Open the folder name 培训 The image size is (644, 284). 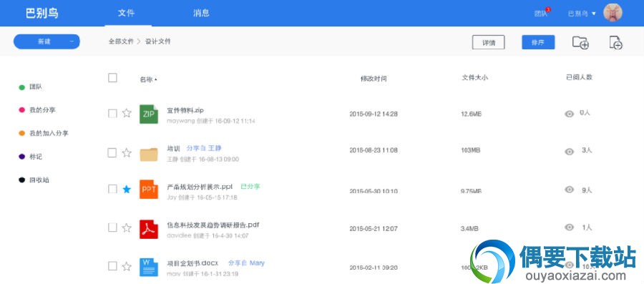[173, 149]
